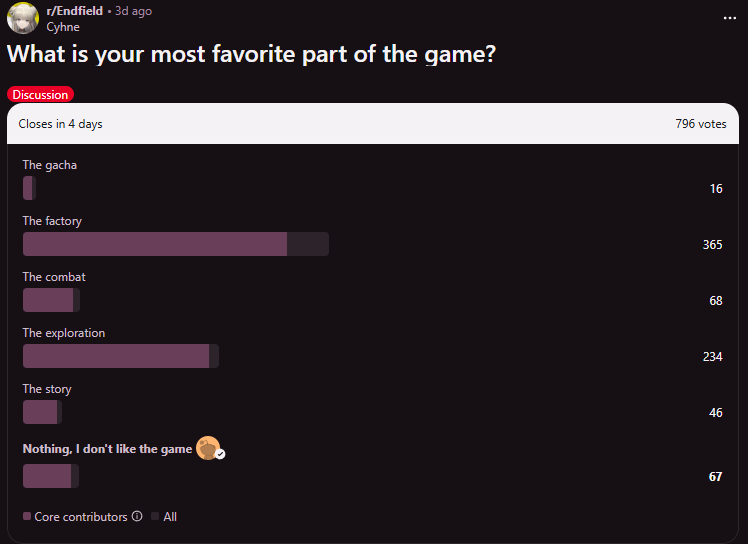
Task: Select 'Nothing, I don't like the game' option
Action: [107, 449]
